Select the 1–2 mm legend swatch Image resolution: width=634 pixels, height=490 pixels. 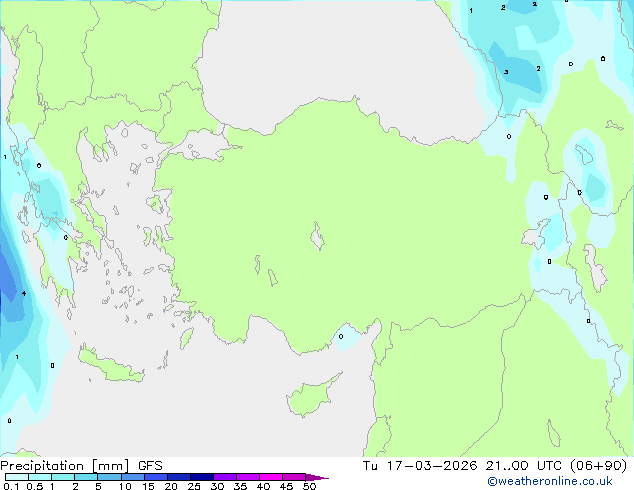coord(63,477)
